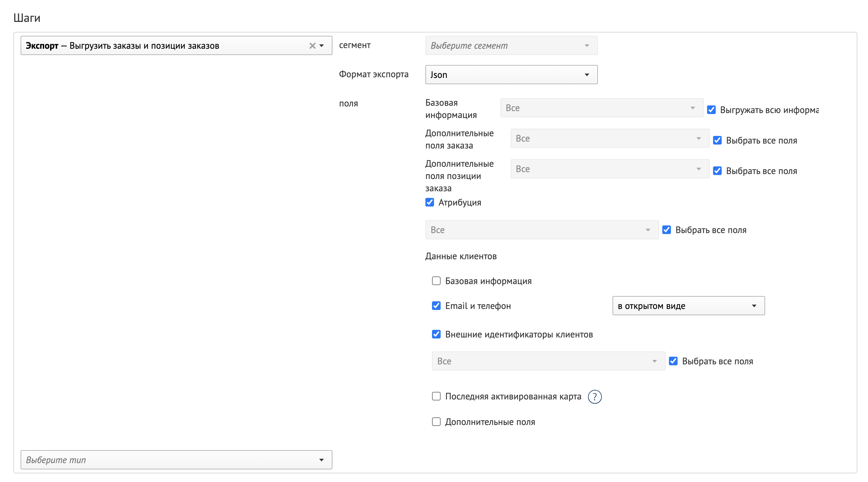Uncheck 'Выбрать все поля' for Дополнительные поля заказа

(717, 140)
